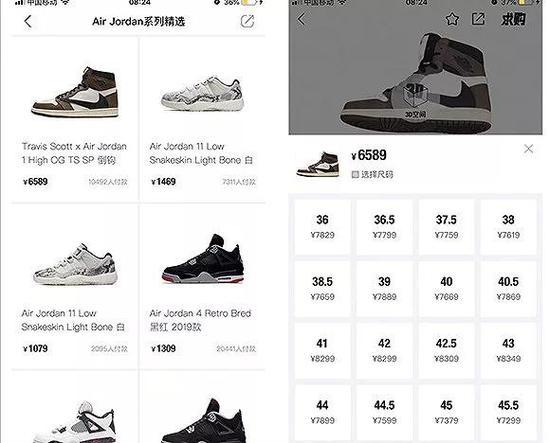The width and height of the screenshot is (550, 443).
Task: Choose size 42.5 option
Action: click(x=446, y=350)
